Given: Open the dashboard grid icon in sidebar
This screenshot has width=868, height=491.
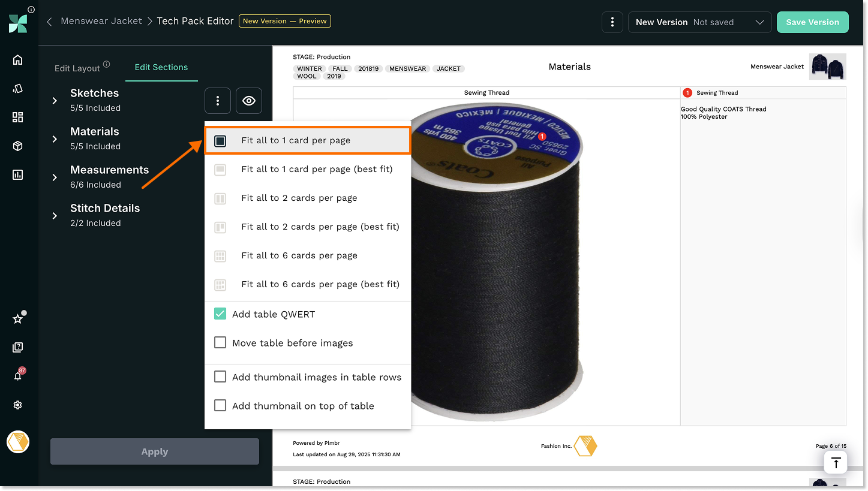Looking at the screenshot, I should click(17, 117).
